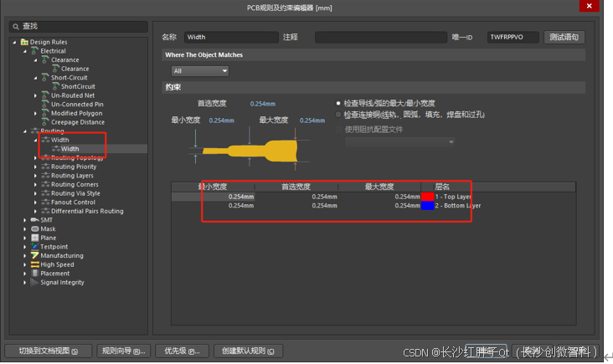Click the Routing Corners icon
613x364 pixels.
(45, 184)
